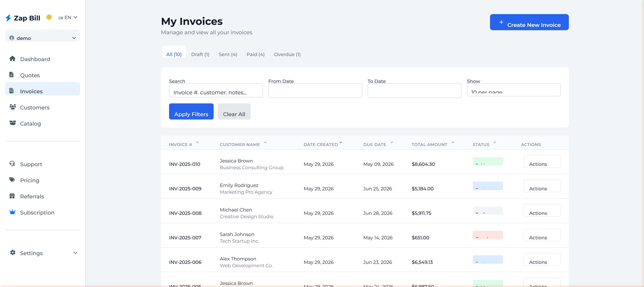Screen dimensions: 644x287
Task: Go to Quotes page
Action: pos(43,75)
